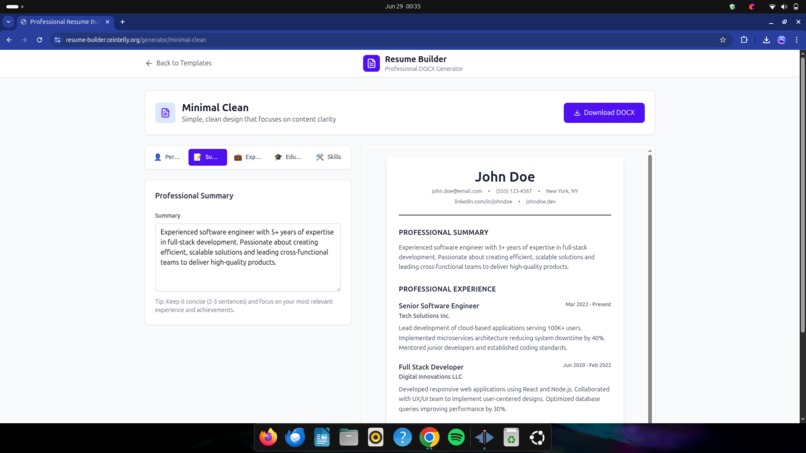Open Rhythmbox from the dock
The width and height of the screenshot is (806, 453).
click(x=376, y=438)
